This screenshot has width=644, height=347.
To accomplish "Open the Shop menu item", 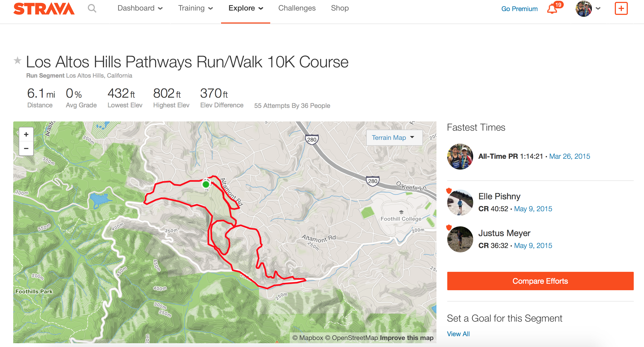I will click(339, 8).
